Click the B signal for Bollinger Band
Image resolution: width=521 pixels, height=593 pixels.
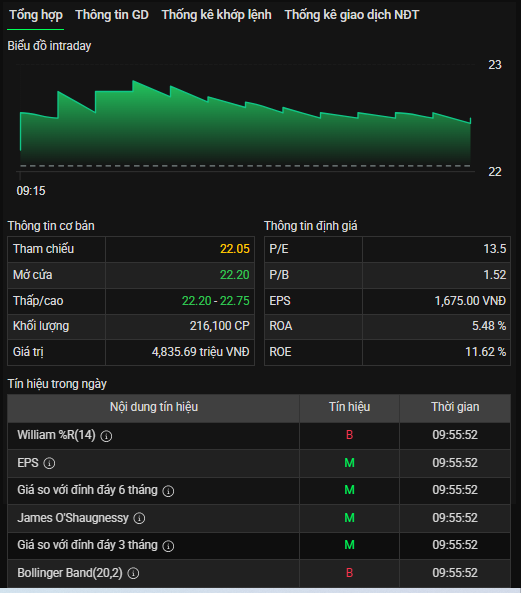pos(349,573)
